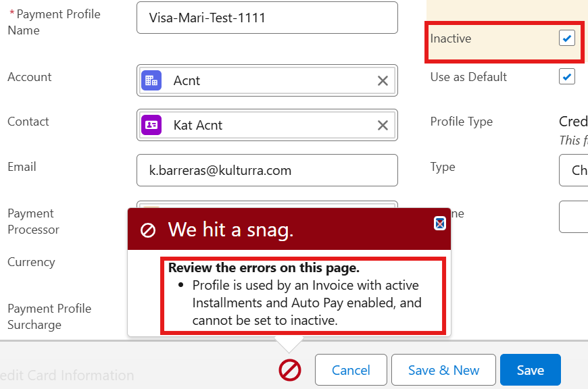
Task: Clear the Acnt account selection
Action: 383,81
